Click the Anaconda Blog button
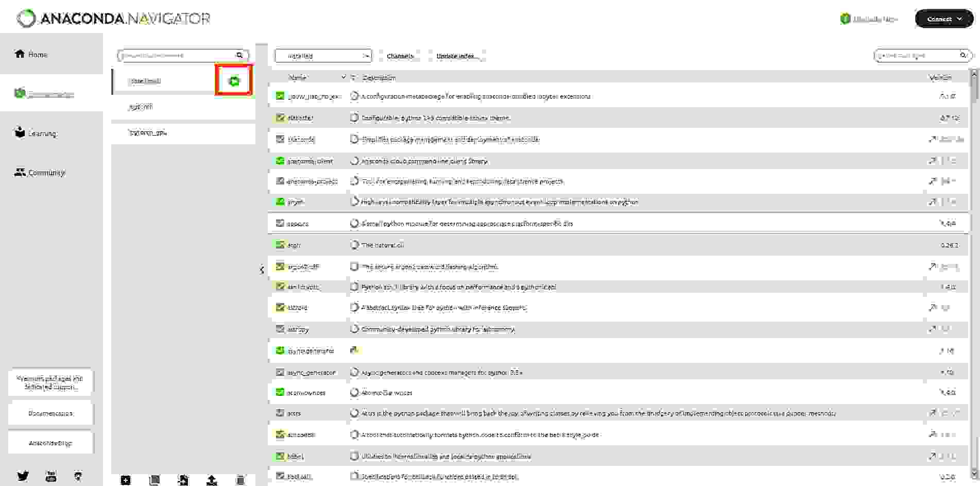This screenshot has width=980, height=486. 50,443
